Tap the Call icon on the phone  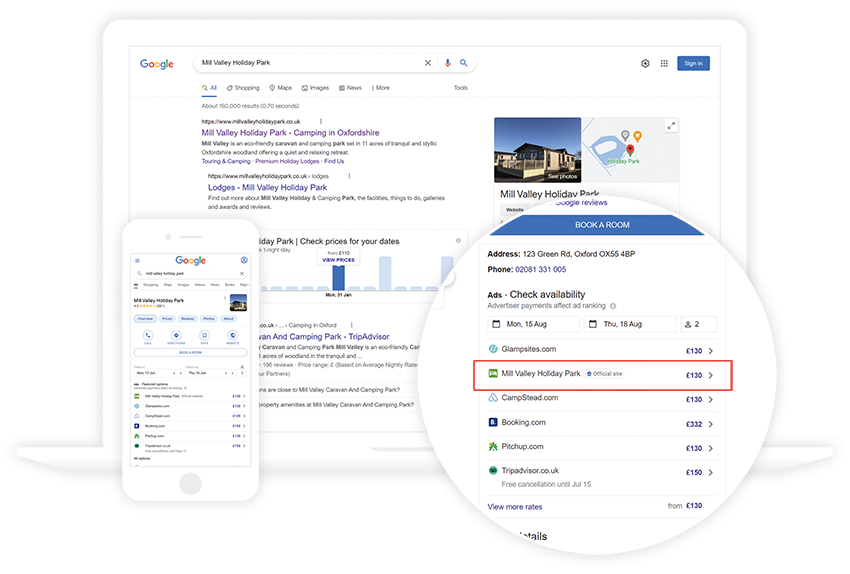[148, 336]
